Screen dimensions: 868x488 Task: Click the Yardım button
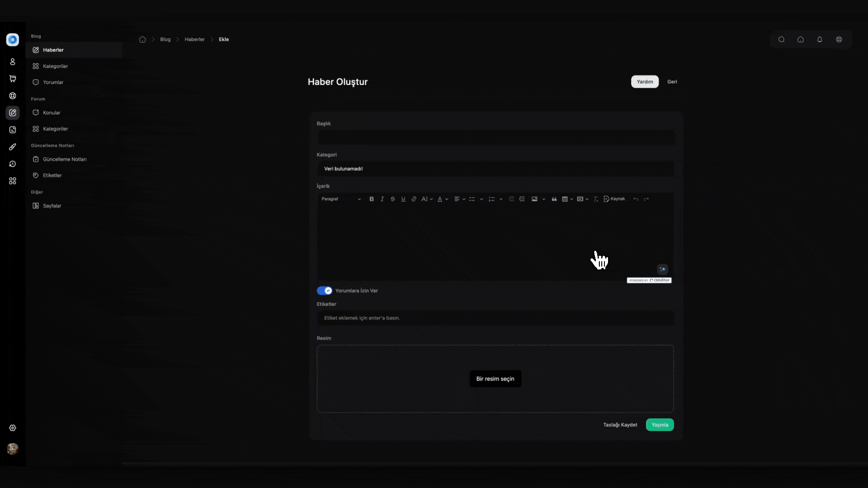coord(645,82)
